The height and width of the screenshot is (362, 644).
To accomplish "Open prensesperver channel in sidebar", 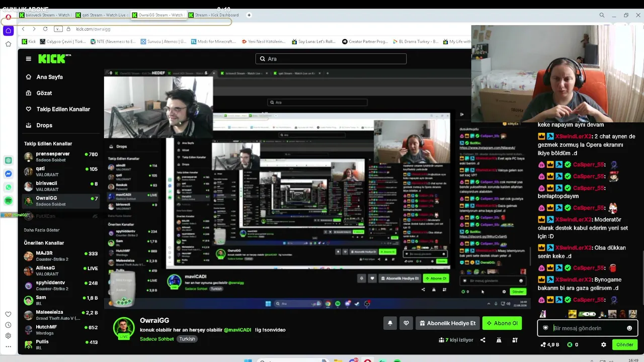I will pyautogui.click(x=61, y=157).
